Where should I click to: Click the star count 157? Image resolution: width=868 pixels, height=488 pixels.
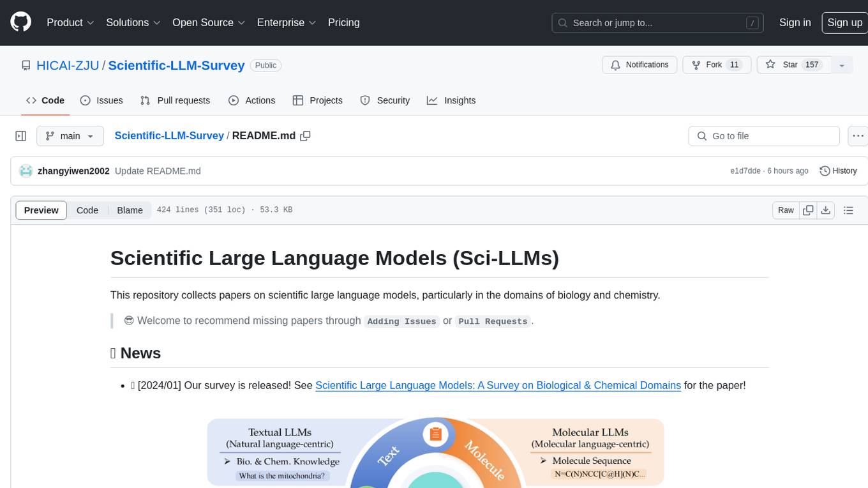(812, 65)
